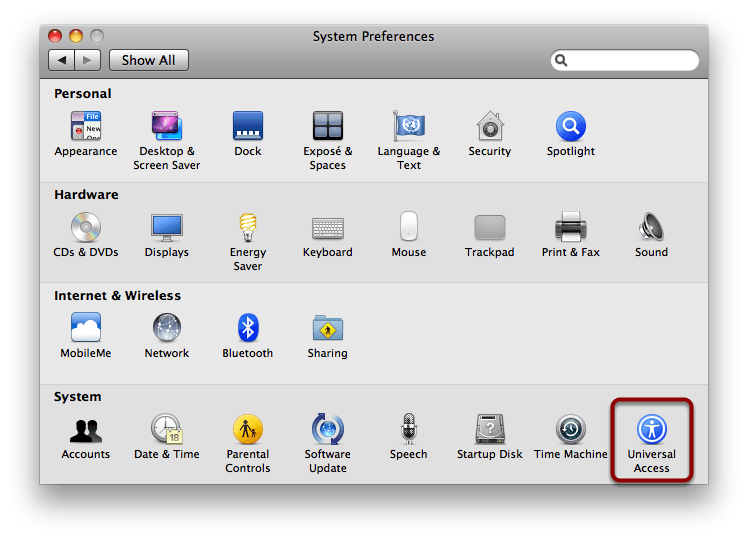Go back with the left arrow button

coord(62,60)
